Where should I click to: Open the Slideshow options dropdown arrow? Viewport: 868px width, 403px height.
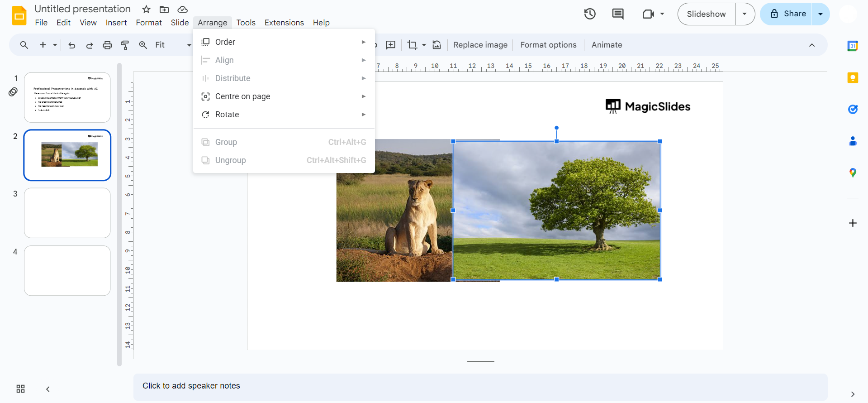745,14
